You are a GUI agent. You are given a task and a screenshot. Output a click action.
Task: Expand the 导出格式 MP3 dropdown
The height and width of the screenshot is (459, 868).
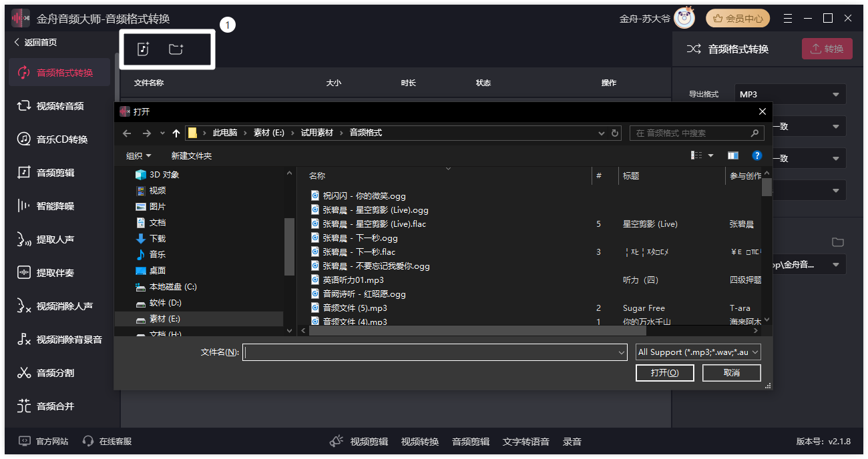790,95
